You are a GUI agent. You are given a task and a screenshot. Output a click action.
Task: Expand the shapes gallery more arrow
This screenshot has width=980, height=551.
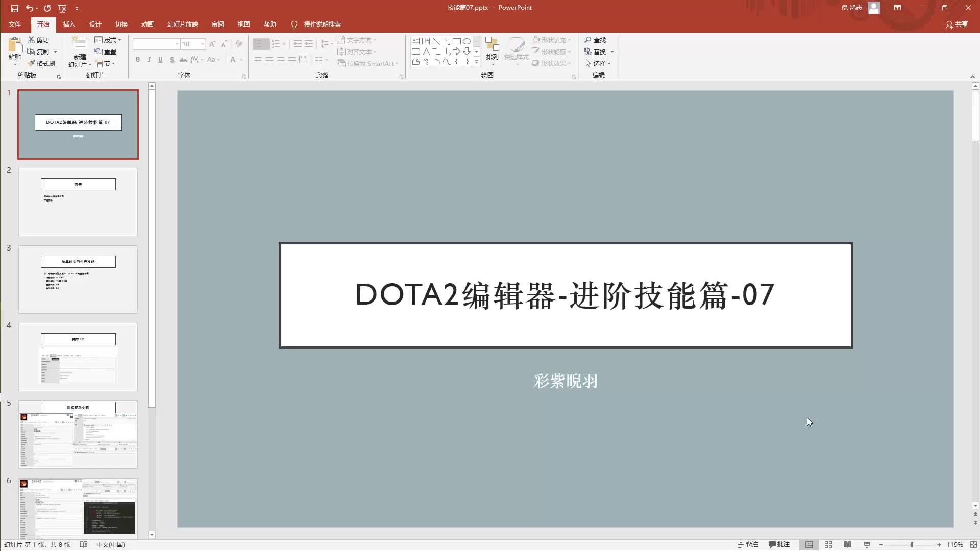click(x=476, y=62)
